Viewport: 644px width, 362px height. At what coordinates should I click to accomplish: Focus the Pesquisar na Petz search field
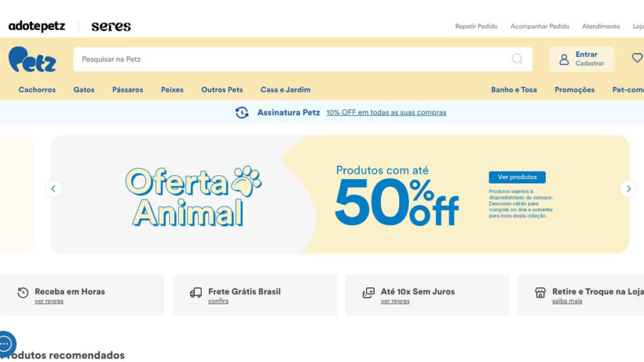[x=303, y=59]
